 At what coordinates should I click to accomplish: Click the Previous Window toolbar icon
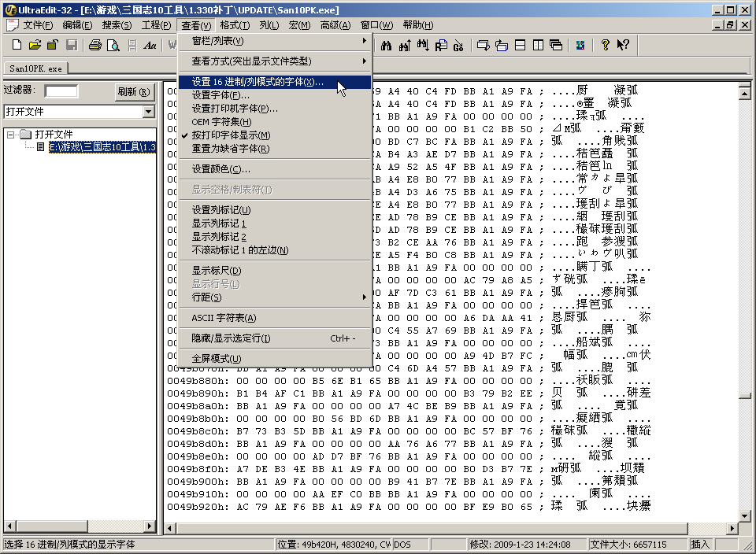502,46
